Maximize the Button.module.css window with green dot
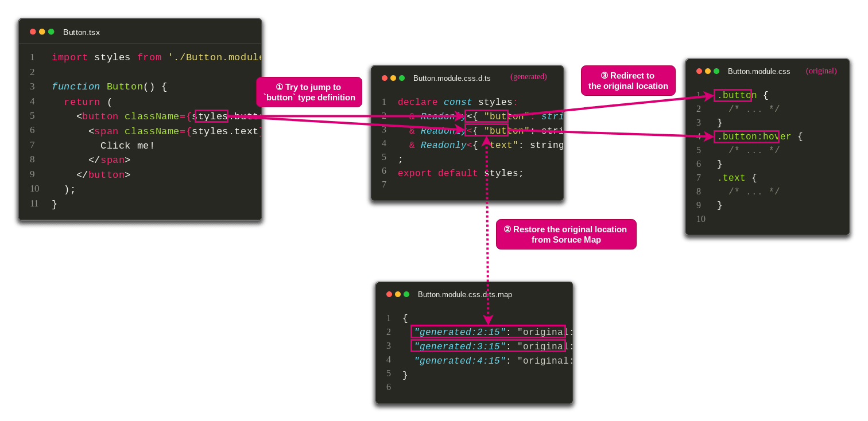 [716, 71]
